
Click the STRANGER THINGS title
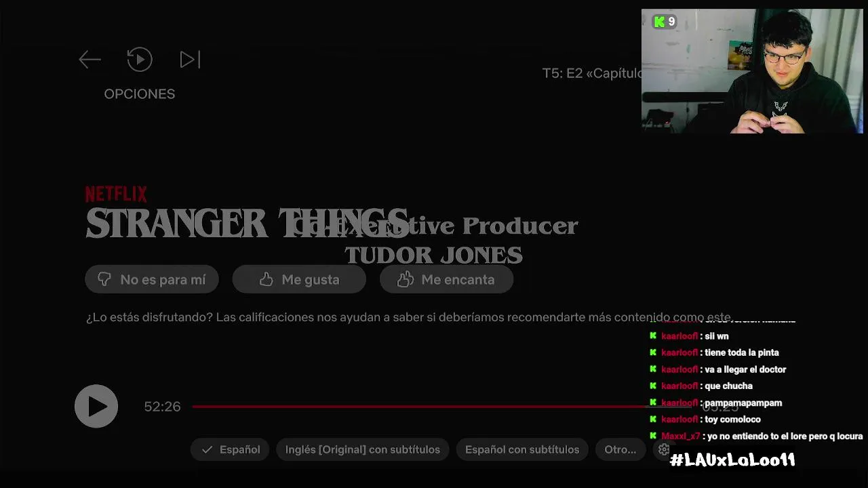click(247, 223)
